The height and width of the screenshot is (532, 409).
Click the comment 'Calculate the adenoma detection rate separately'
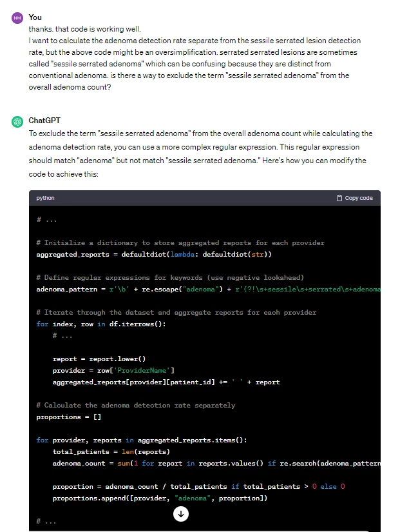(135, 406)
